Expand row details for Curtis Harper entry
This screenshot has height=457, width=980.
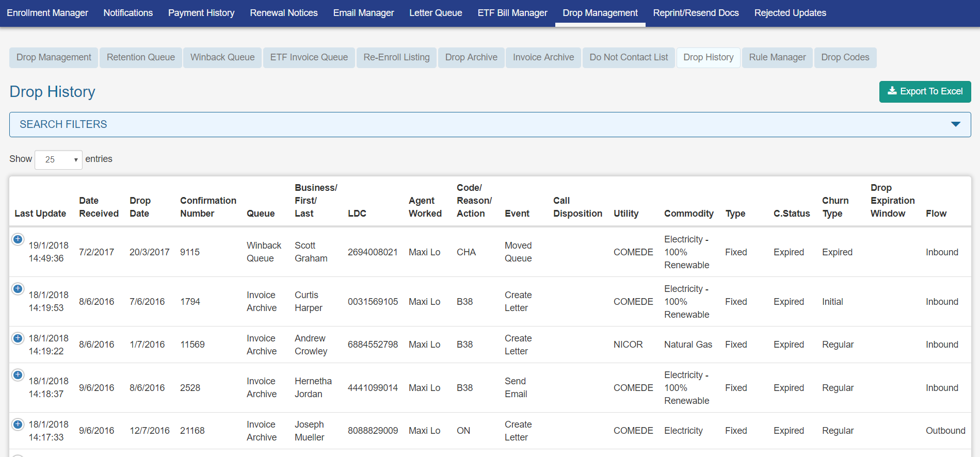pos(18,289)
